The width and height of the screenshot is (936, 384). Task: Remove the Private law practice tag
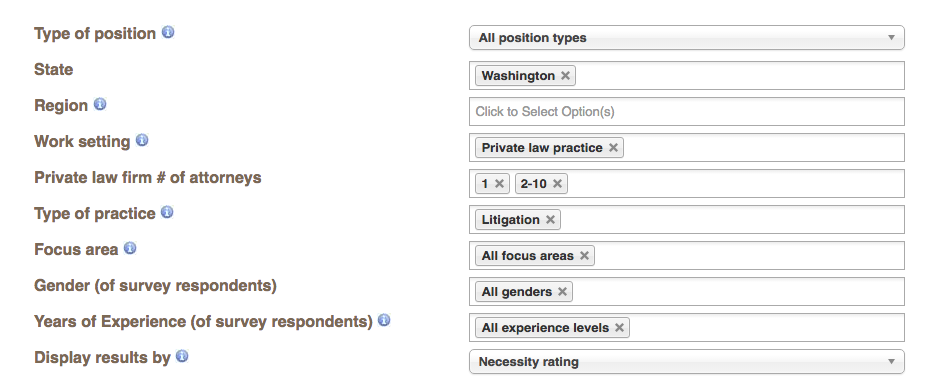click(613, 148)
